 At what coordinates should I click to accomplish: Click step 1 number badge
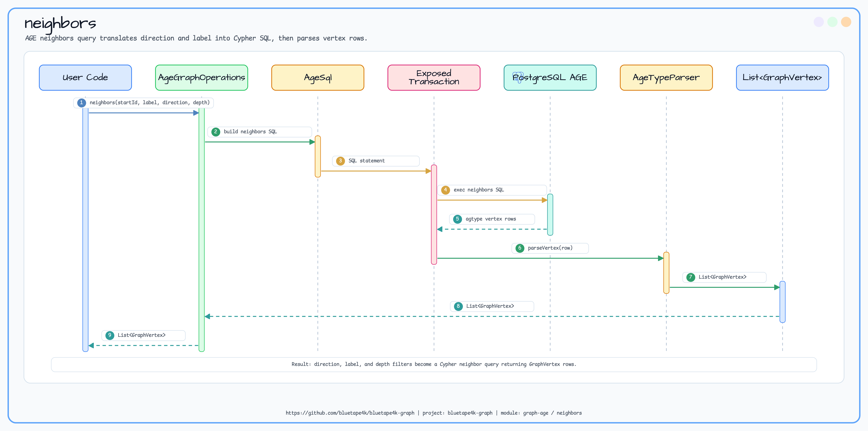pyautogui.click(x=81, y=102)
